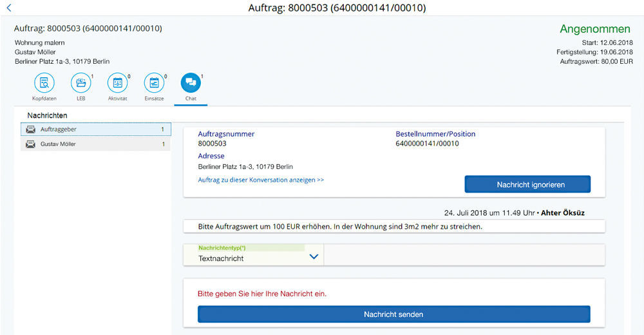Click the inbox icon beside Gustav Möller
644x335 pixels.
pyautogui.click(x=30, y=144)
